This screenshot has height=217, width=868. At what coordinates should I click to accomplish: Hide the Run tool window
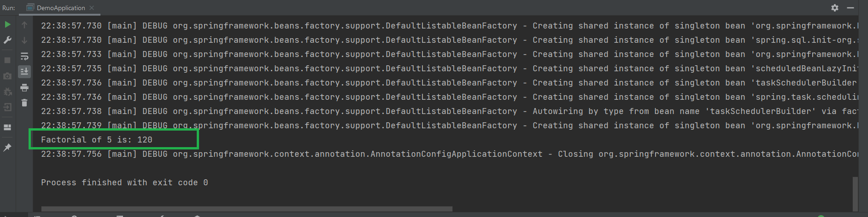[x=851, y=8]
